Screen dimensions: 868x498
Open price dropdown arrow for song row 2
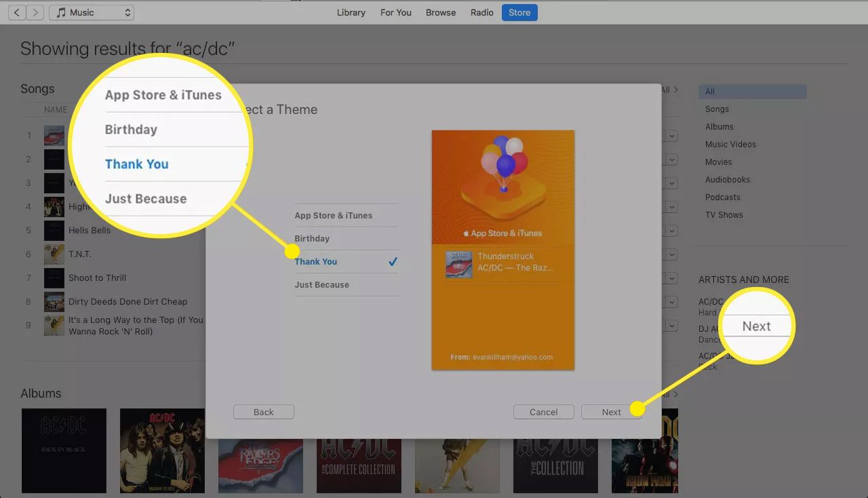(x=672, y=159)
